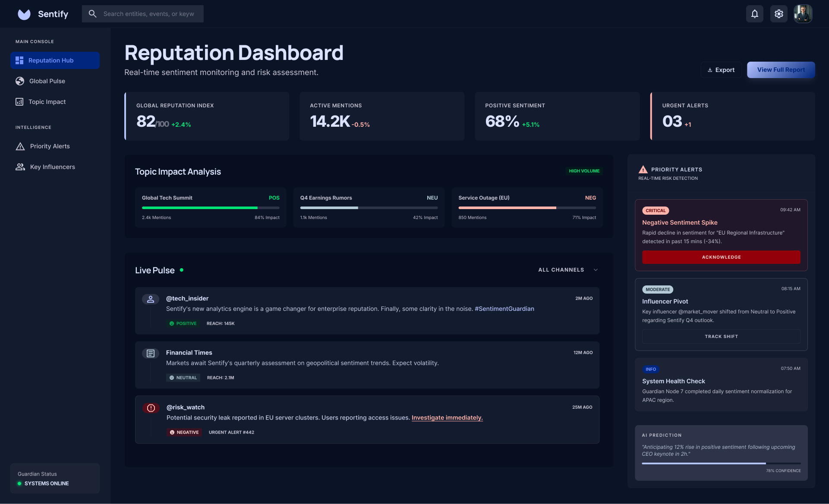Click the Guardian Status panel label
Viewport: 829px width, 504px height.
pos(37,474)
